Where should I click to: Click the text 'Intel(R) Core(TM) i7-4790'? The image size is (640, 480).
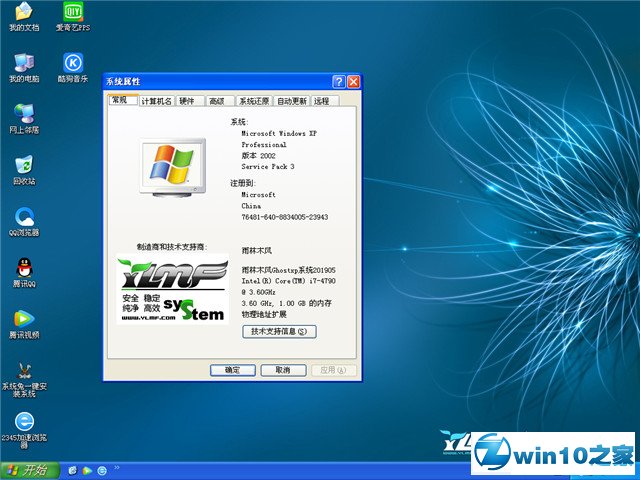[x=289, y=281]
